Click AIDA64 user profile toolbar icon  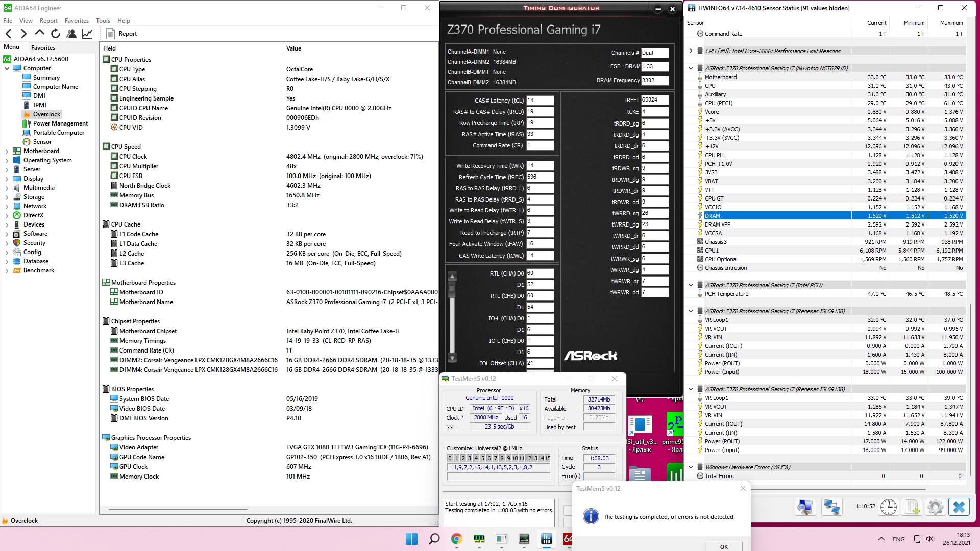[71, 34]
